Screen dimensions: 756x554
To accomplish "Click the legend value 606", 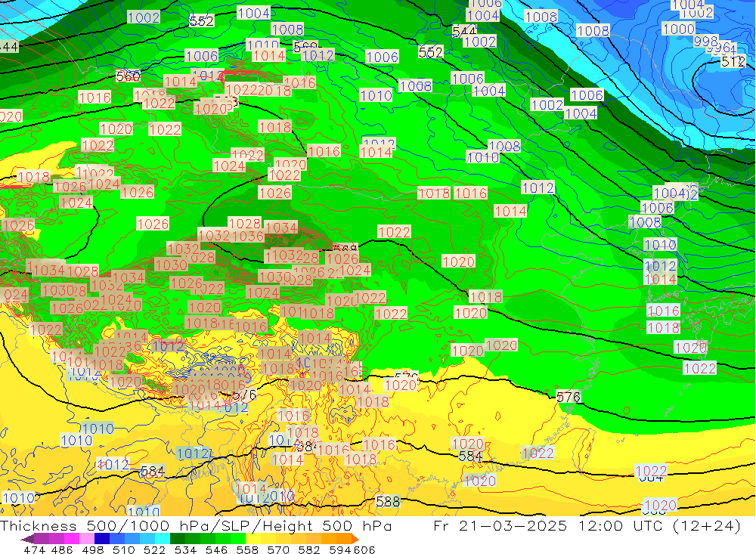I will tap(364, 549).
